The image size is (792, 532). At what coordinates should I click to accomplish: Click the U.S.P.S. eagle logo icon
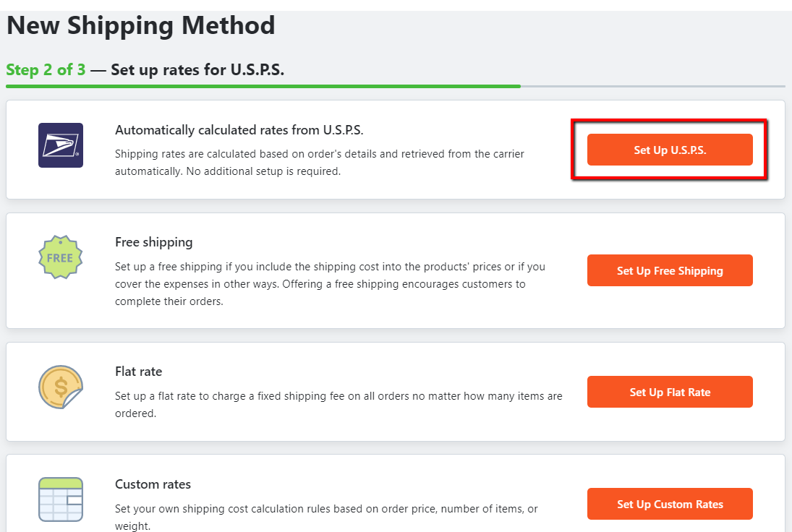pos(61,145)
